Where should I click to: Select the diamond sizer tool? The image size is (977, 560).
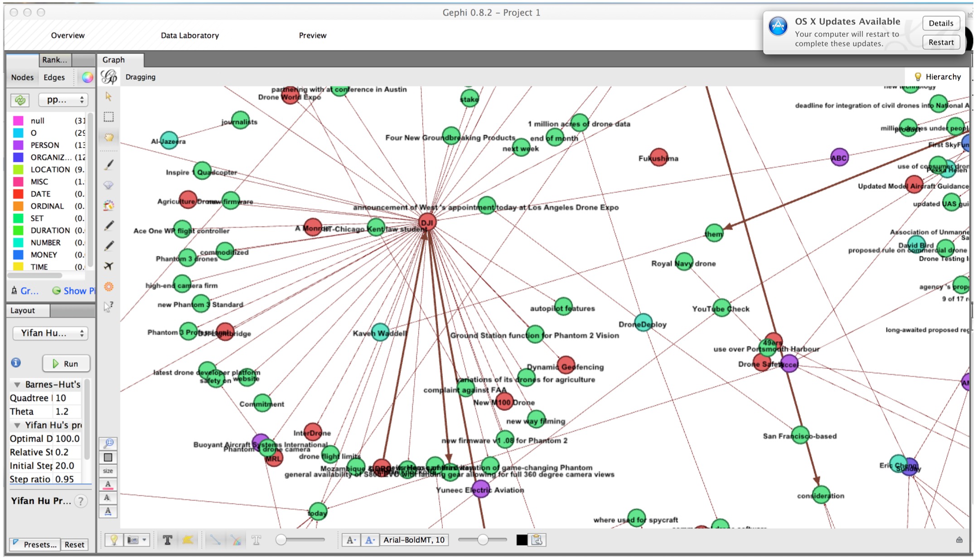pyautogui.click(x=109, y=185)
